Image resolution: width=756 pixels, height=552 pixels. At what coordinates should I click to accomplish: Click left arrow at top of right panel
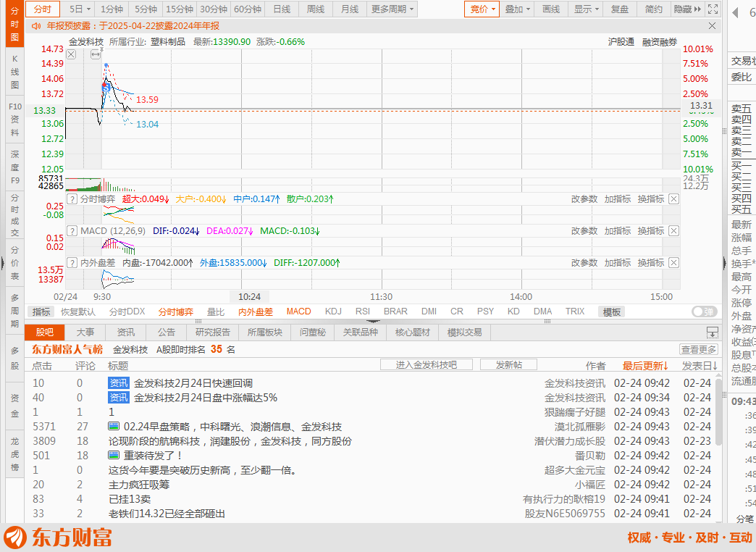click(x=735, y=13)
